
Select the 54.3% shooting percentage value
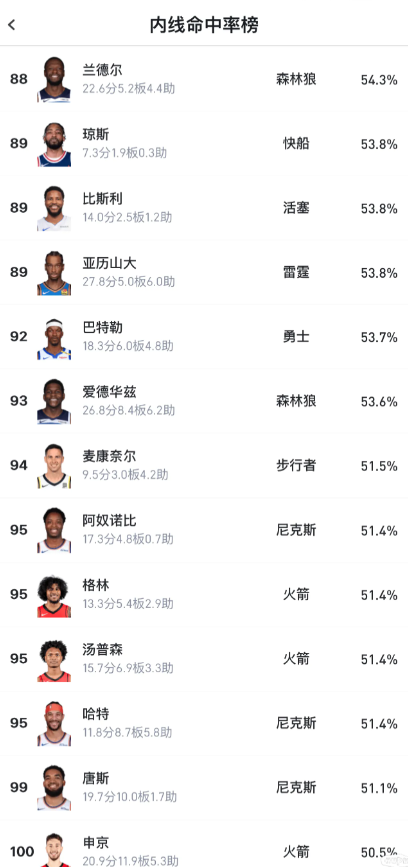(379, 80)
